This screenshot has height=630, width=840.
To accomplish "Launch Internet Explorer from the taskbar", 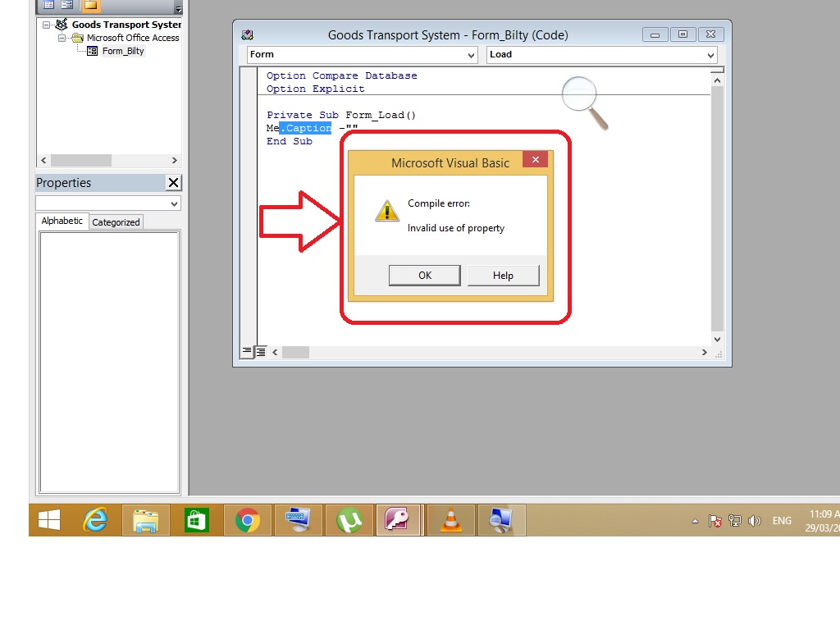I will click(x=95, y=519).
